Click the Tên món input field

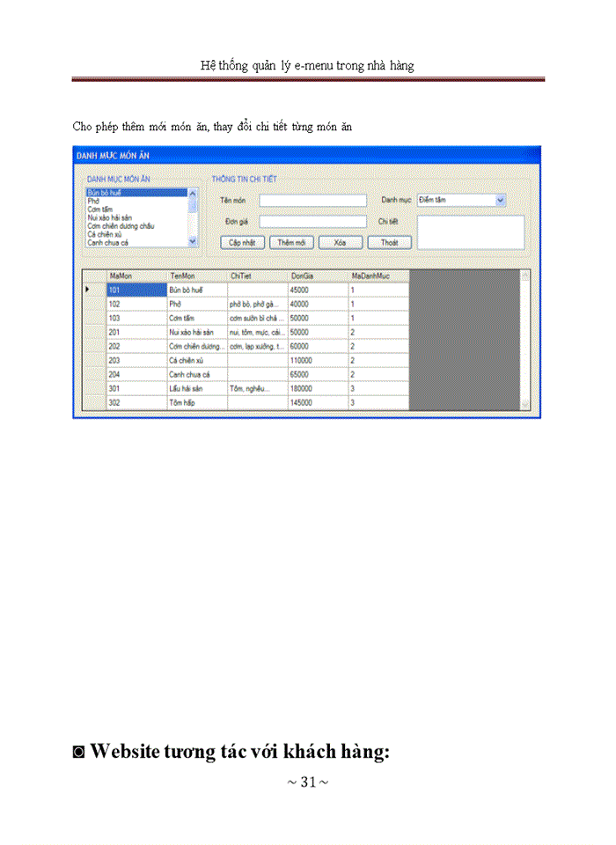[x=312, y=201]
